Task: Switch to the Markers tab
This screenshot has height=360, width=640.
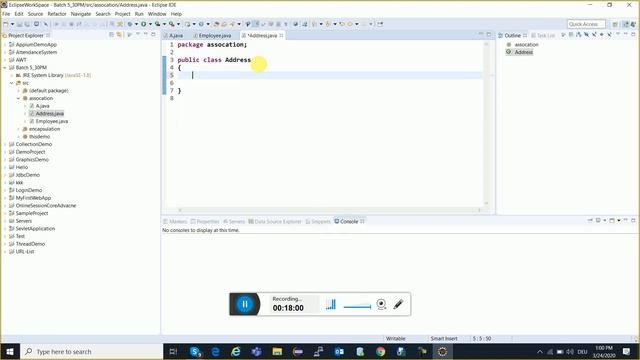Action: click(175, 221)
